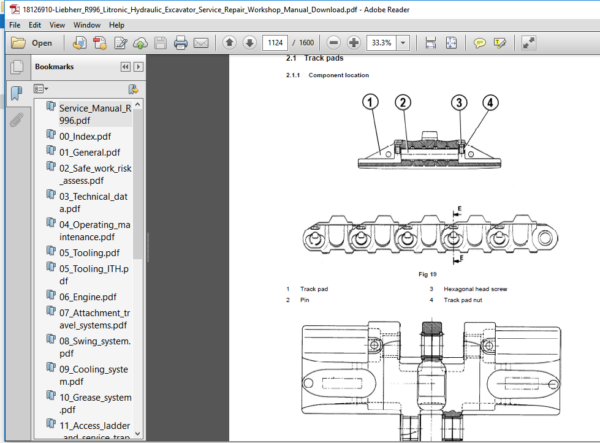The height and width of the screenshot is (443, 600).
Task: Click the page number field showing 1124
Action: pos(275,42)
